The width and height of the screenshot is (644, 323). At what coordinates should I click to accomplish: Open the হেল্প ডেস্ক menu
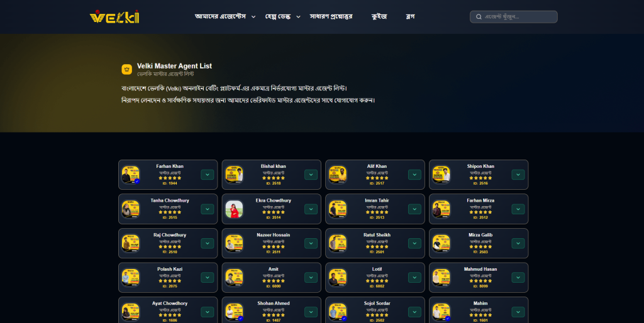point(282,16)
